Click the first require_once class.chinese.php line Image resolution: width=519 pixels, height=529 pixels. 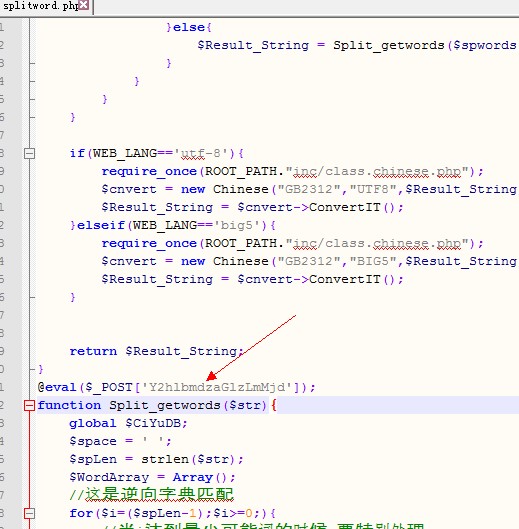(293, 171)
